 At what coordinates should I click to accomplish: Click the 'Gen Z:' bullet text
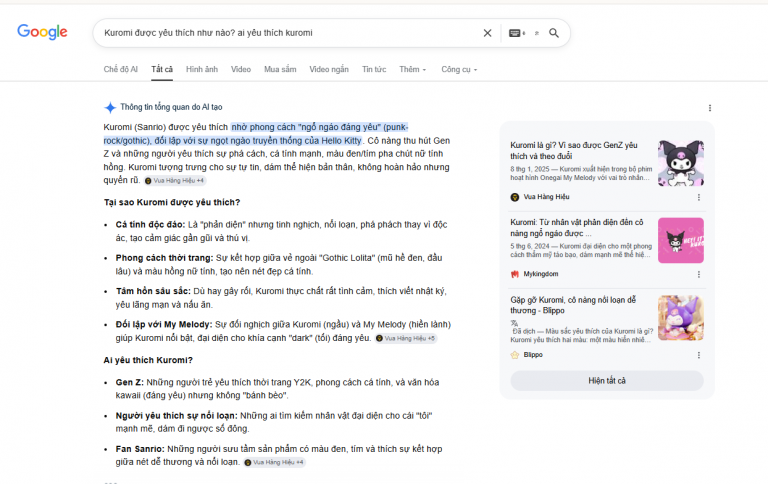[x=129, y=383]
